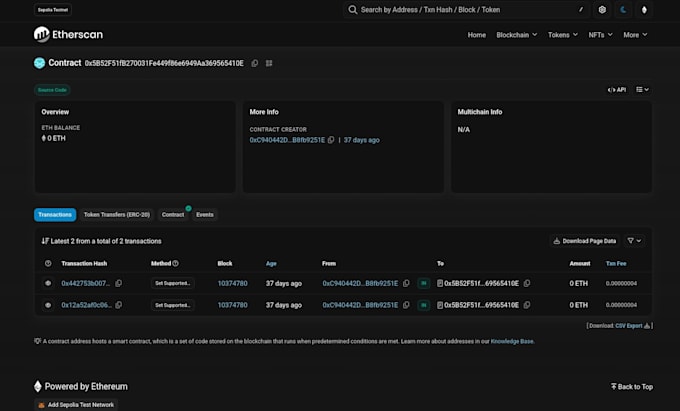This screenshot has height=411, width=680.
Task: Focus the search by address input field
Action: 466,10
